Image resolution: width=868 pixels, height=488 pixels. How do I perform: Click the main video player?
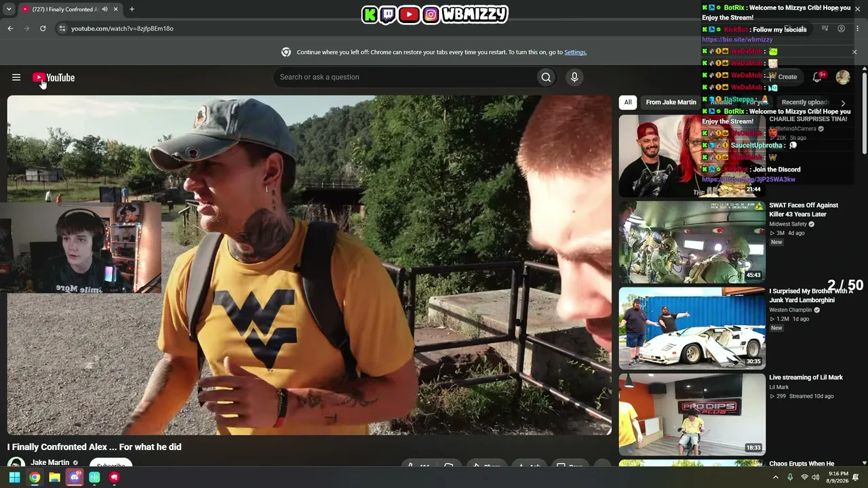(x=309, y=265)
